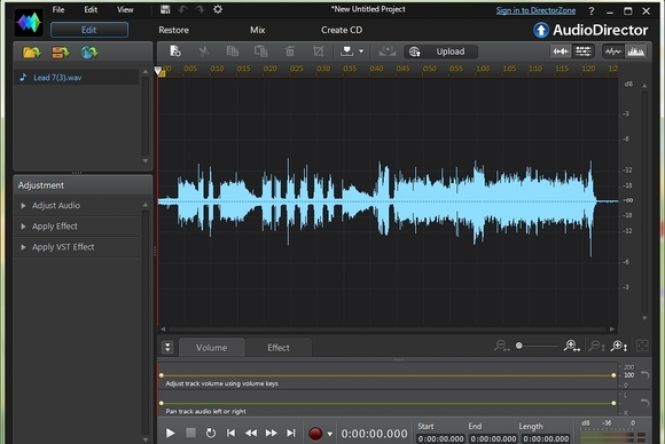Viewport: 665px width, 444px height.
Task: Click the Rewind button
Action: [251, 433]
